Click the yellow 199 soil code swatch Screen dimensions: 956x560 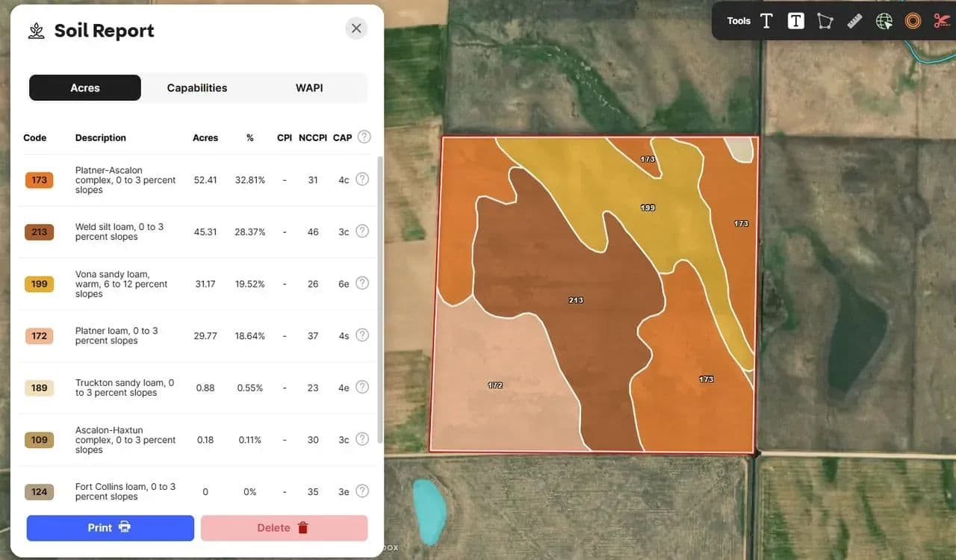pyautogui.click(x=39, y=284)
